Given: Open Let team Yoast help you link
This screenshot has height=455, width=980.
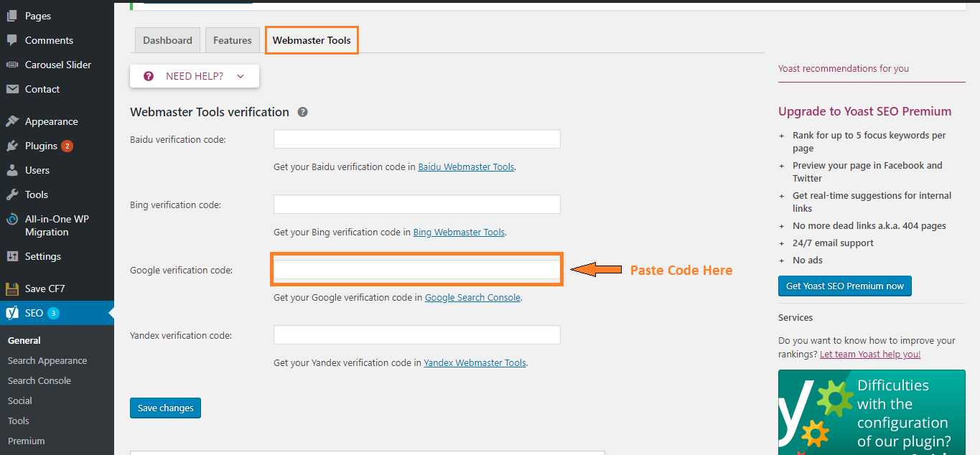Looking at the screenshot, I should [x=870, y=354].
